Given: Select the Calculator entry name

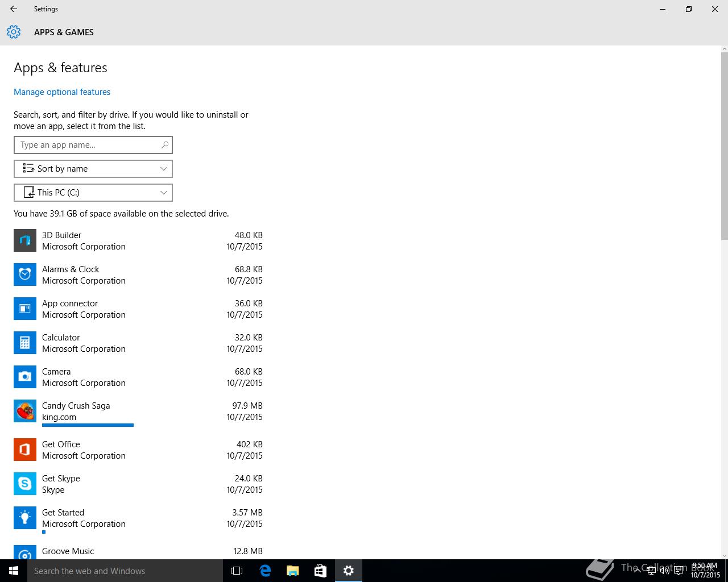Looking at the screenshot, I should [61, 338].
